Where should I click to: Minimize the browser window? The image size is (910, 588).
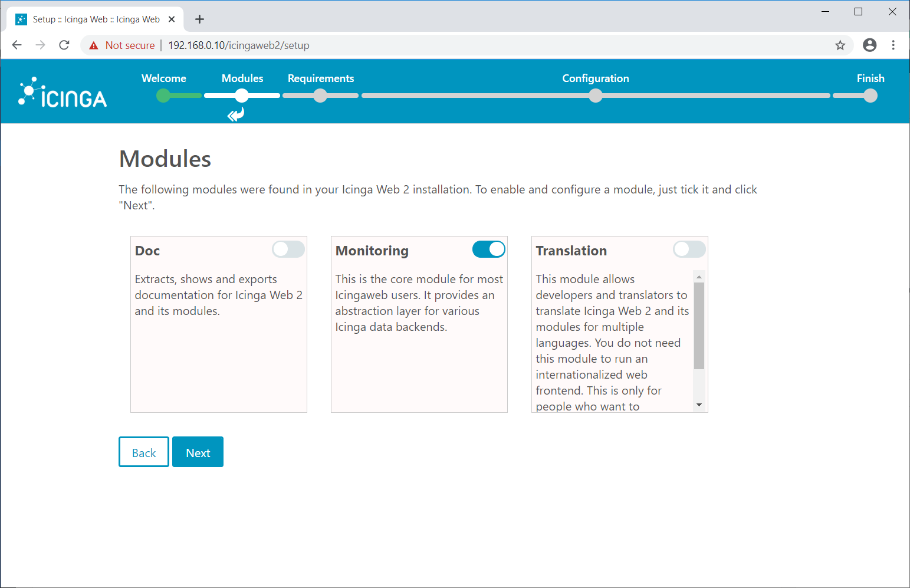(826, 12)
